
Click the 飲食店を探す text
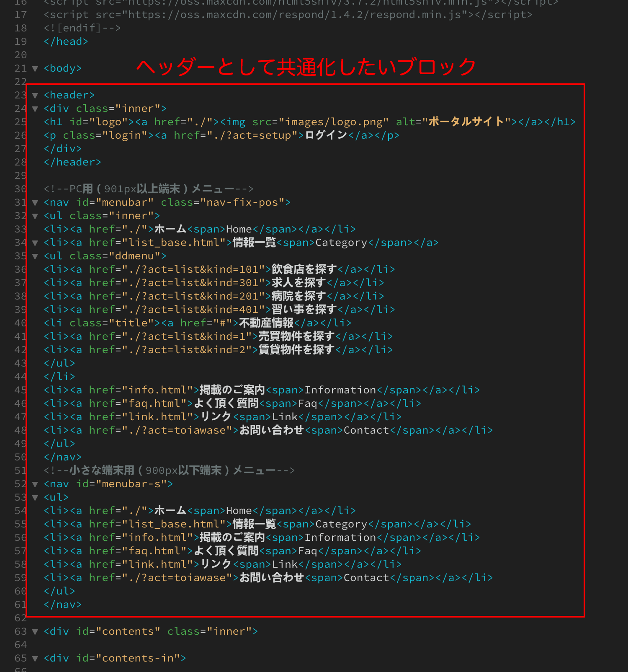pyautogui.click(x=304, y=269)
